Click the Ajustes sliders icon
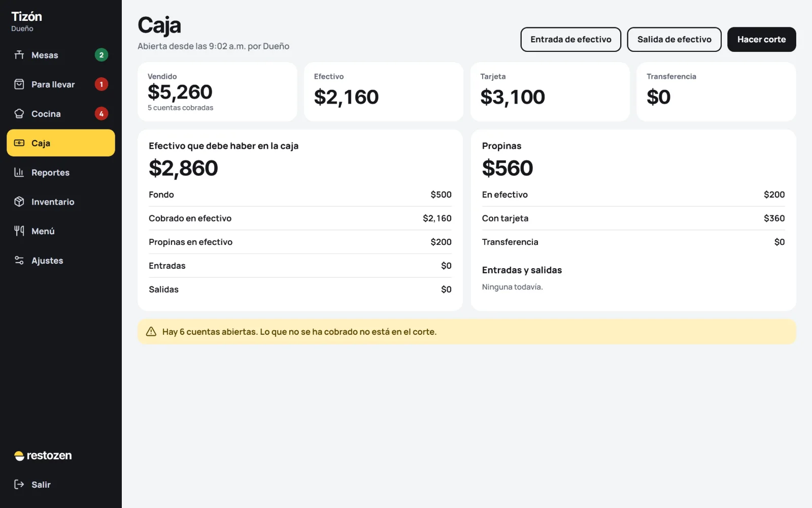Image resolution: width=812 pixels, height=508 pixels. (x=19, y=261)
